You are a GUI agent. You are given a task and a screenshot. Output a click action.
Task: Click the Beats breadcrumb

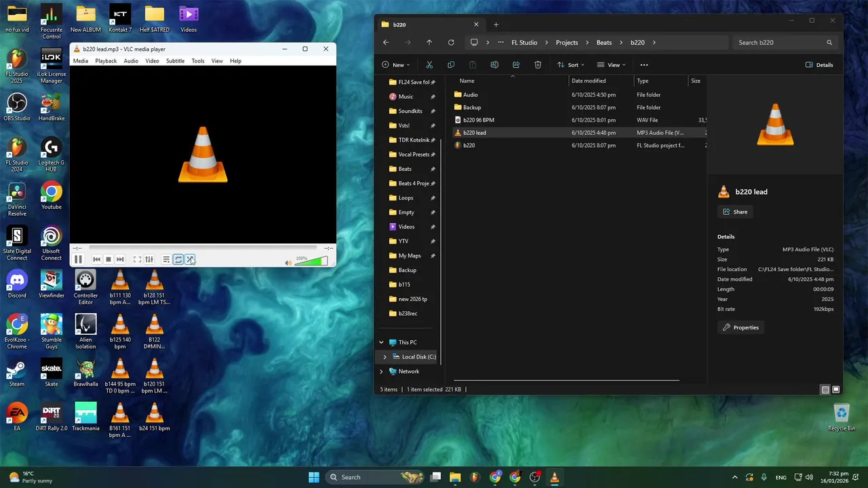coord(604,42)
